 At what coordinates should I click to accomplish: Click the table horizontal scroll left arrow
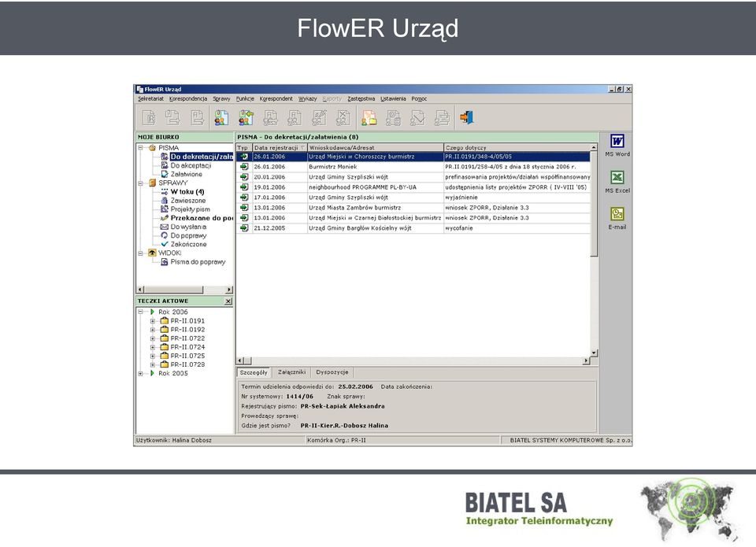tap(239, 360)
